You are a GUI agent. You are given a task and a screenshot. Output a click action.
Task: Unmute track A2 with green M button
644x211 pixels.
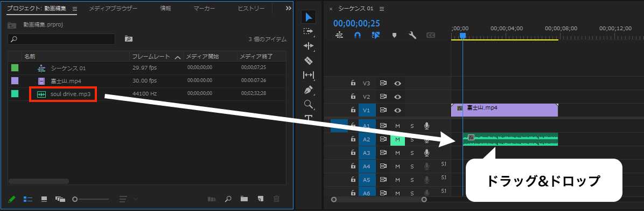[397, 139]
